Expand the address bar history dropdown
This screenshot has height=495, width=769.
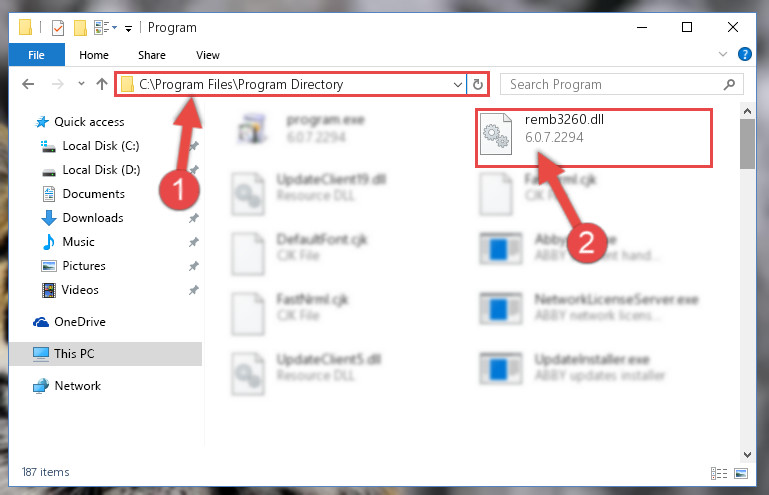click(458, 84)
